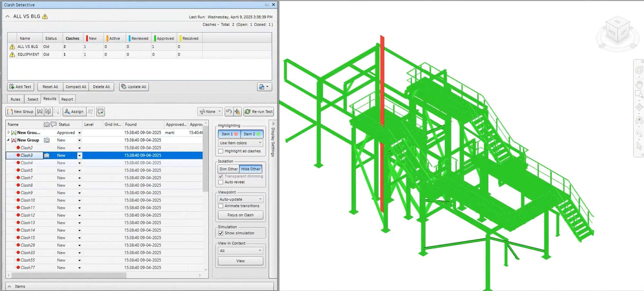Sort by the Status column header
This screenshot has height=291, width=644.
click(70, 125)
